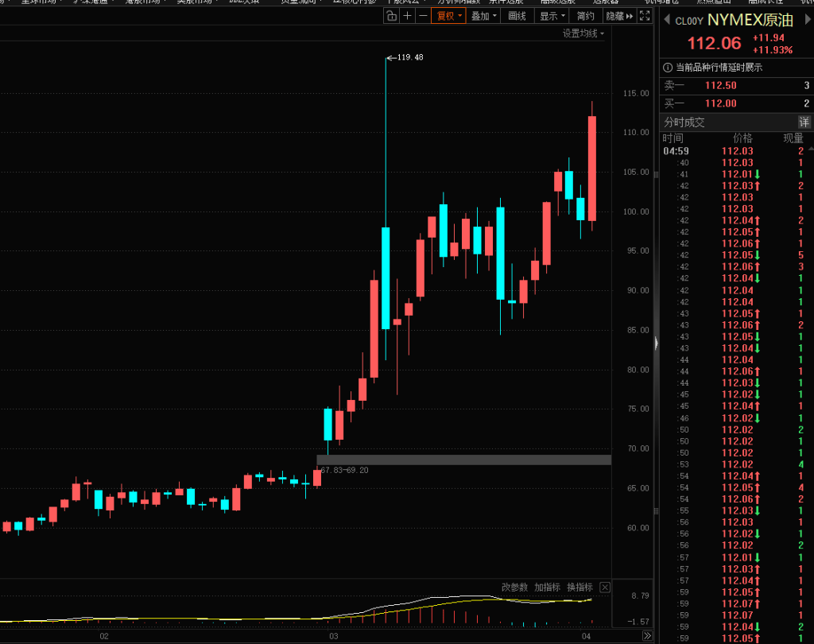Screen dimensions: 814x644
Task: Click the double-arrow icon at chart bottom-right
Action: coord(647,636)
